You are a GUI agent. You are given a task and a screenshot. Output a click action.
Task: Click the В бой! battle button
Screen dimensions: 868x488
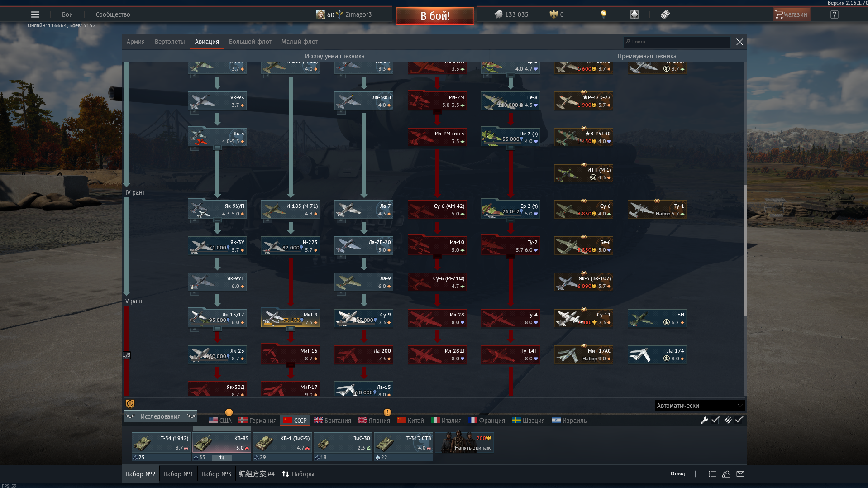pos(435,16)
